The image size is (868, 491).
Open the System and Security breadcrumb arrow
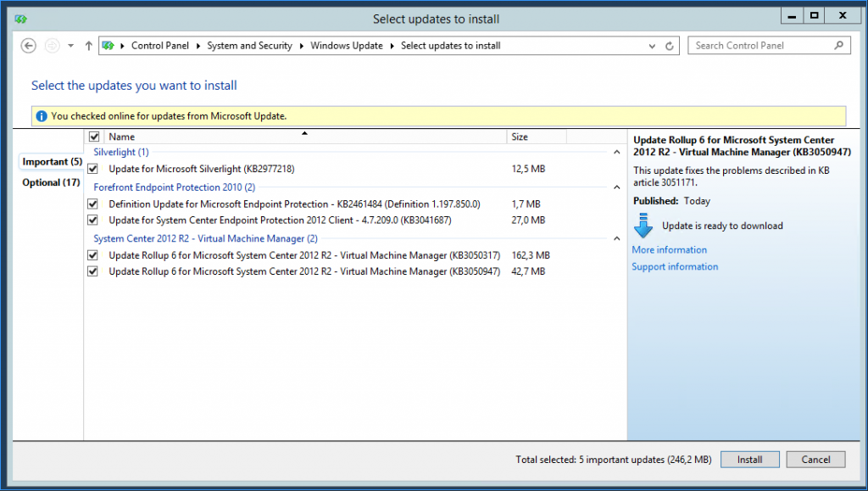(x=302, y=46)
